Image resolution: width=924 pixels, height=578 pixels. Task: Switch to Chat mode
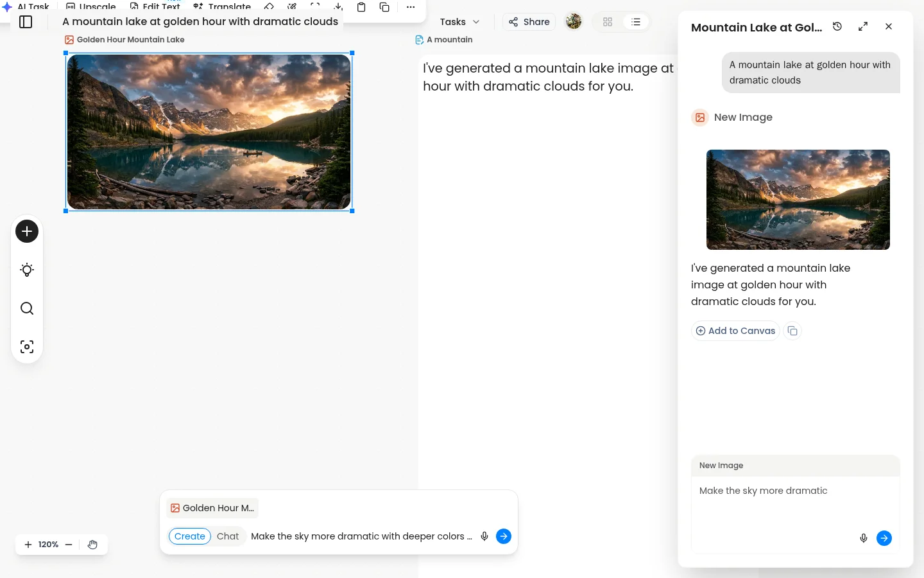coord(228,536)
